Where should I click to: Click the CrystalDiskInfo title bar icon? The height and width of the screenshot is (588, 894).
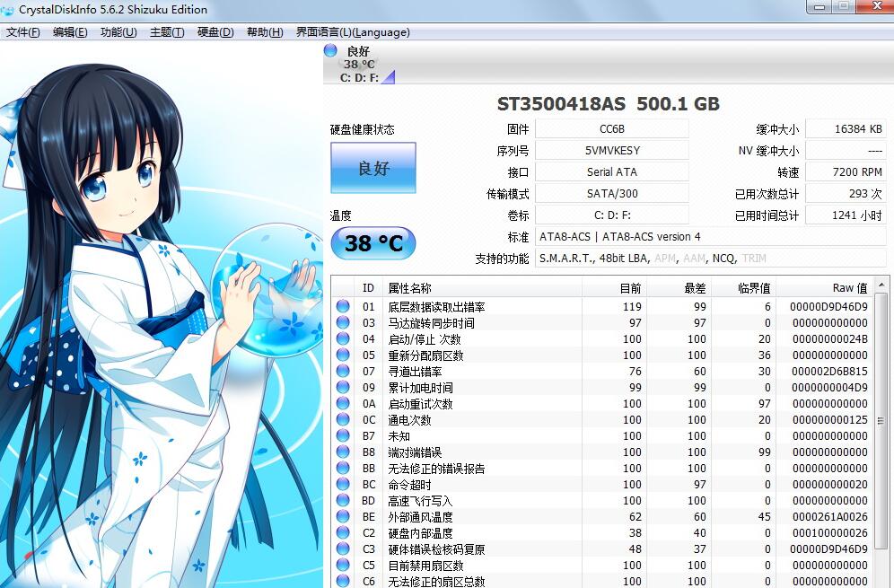point(7,10)
